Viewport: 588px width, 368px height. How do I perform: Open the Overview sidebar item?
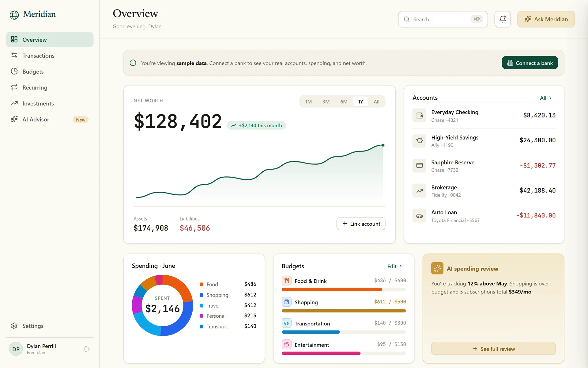50,40
